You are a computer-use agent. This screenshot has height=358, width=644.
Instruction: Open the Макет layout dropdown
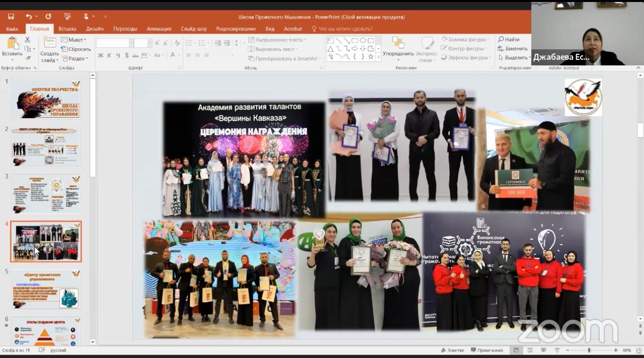point(74,40)
